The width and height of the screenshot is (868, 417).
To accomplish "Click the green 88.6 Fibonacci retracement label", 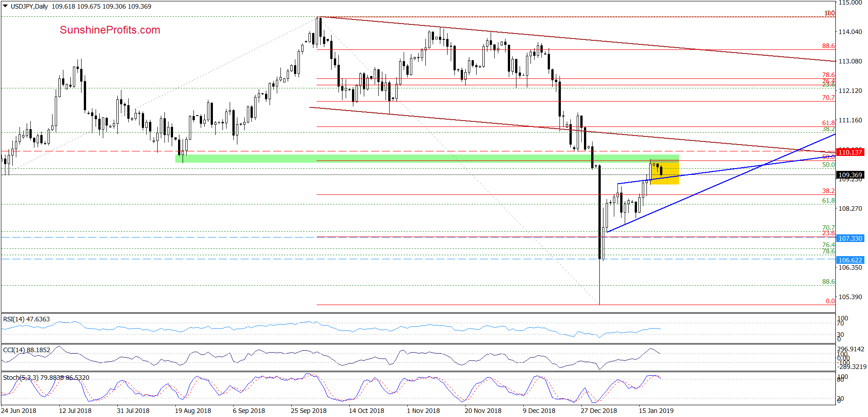I will (829, 281).
